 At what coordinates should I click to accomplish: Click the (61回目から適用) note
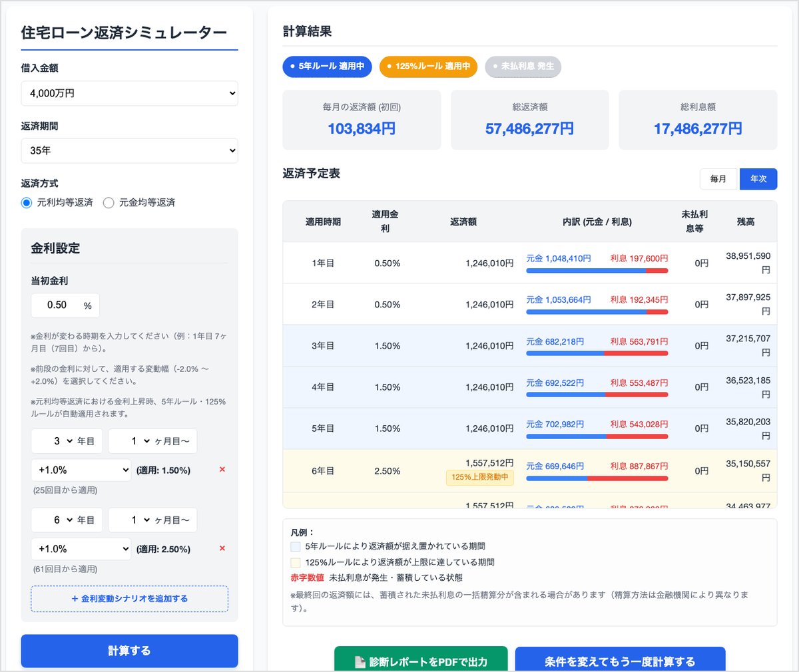65,570
